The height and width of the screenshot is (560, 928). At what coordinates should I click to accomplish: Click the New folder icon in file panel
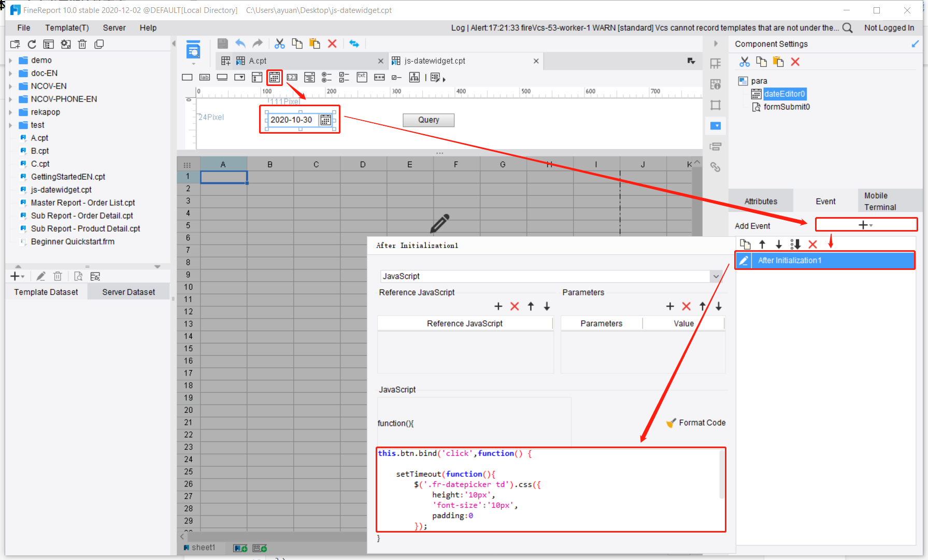15,44
